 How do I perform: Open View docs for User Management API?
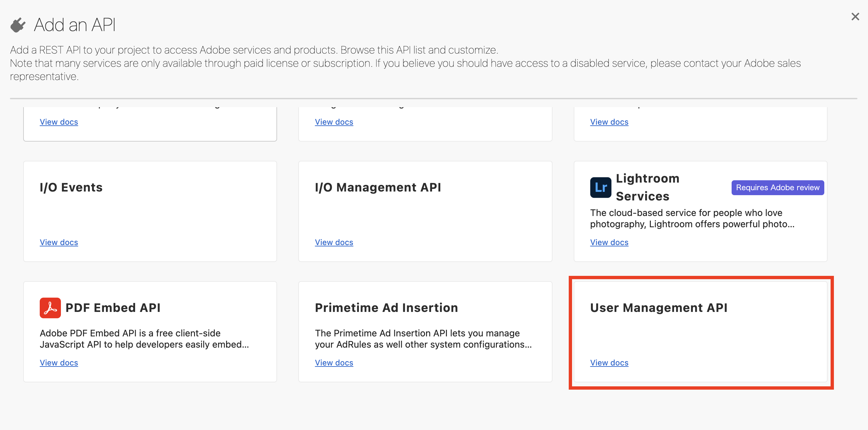click(609, 363)
